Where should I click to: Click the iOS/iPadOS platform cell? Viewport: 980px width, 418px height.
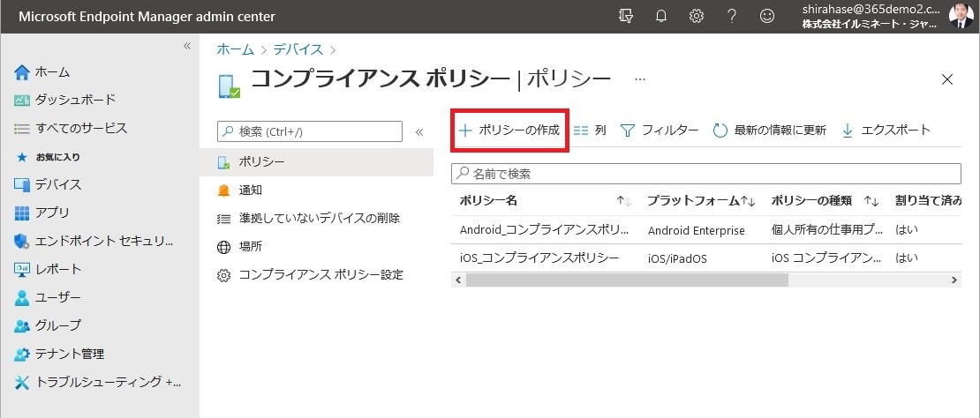tap(677, 258)
